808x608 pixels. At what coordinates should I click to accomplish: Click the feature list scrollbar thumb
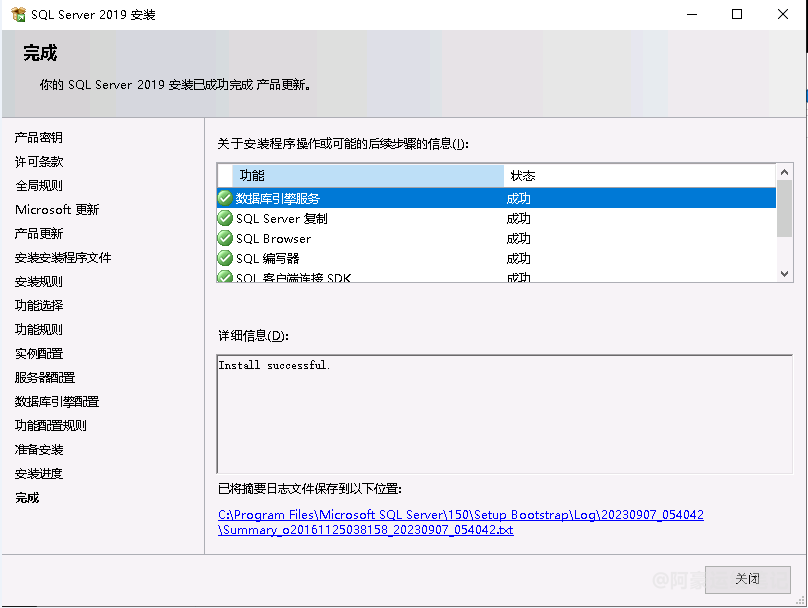click(x=784, y=209)
